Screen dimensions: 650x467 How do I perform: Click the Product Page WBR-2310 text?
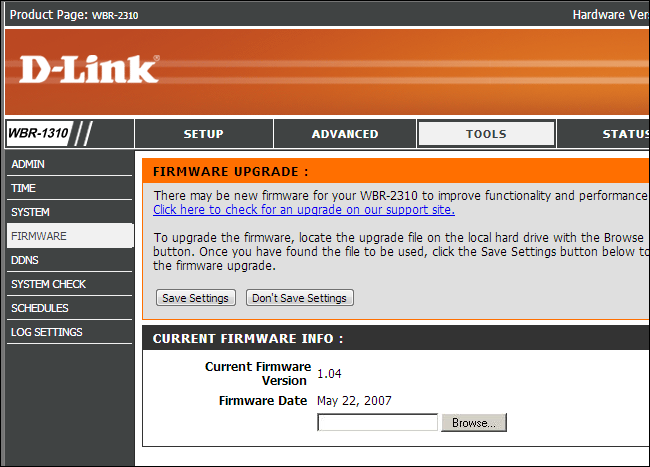click(74, 15)
